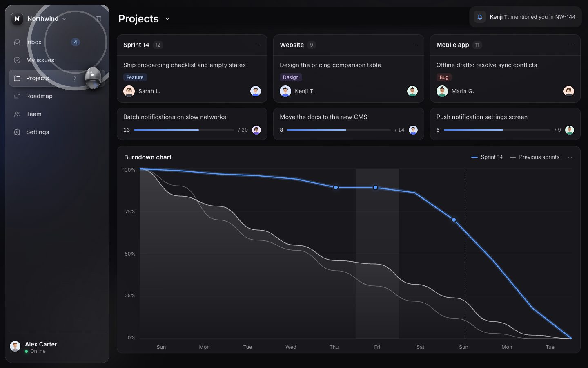
Task: Click assignee avatar on Batch notifications task
Action: click(256, 130)
